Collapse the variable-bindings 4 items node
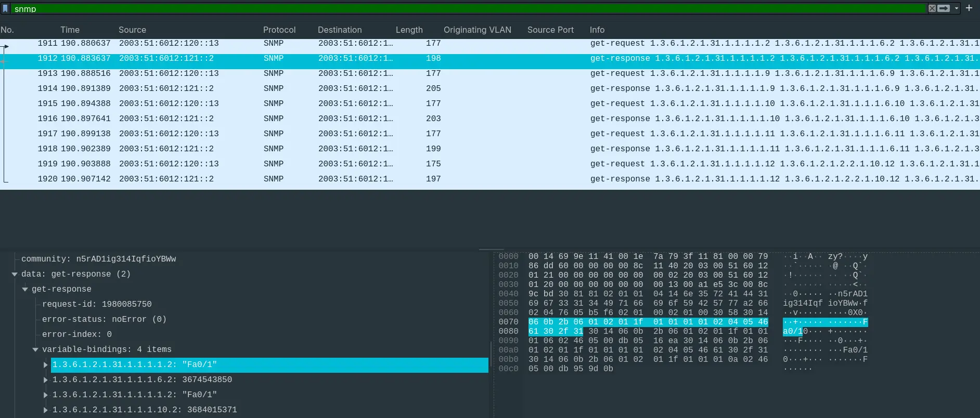This screenshot has width=980, height=418. tap(35, 349)
